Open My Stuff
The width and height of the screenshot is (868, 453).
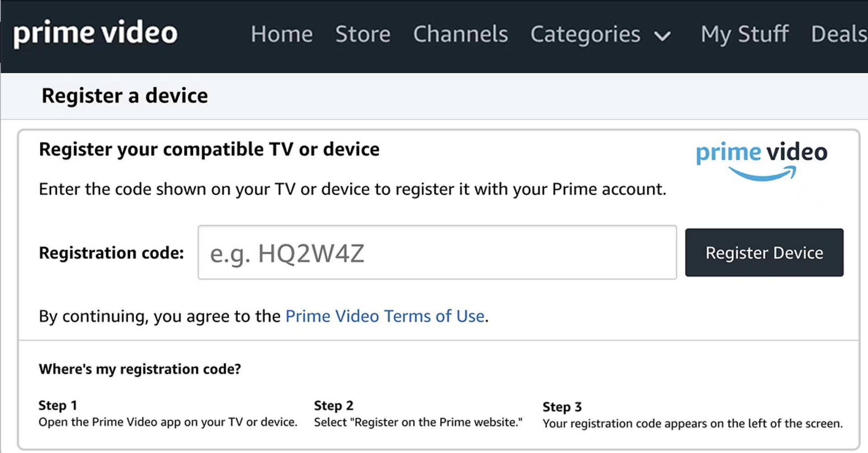745,34
